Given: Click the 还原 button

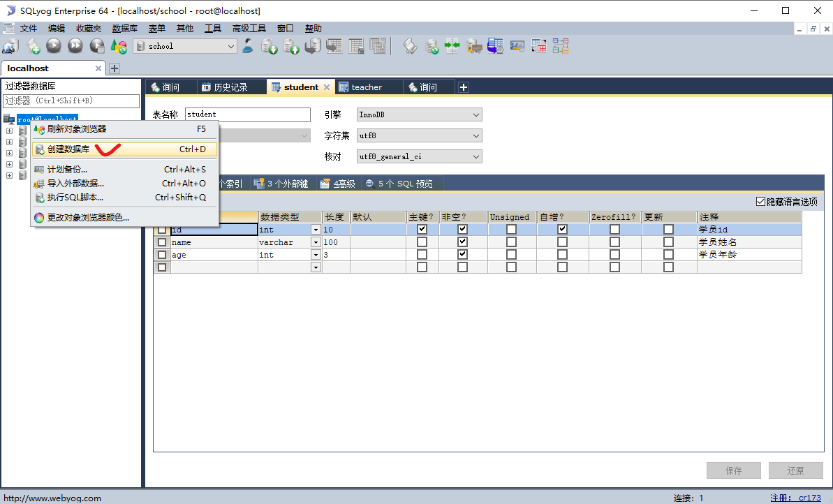Looking at the screenshot, I should (x=796, y=470).
